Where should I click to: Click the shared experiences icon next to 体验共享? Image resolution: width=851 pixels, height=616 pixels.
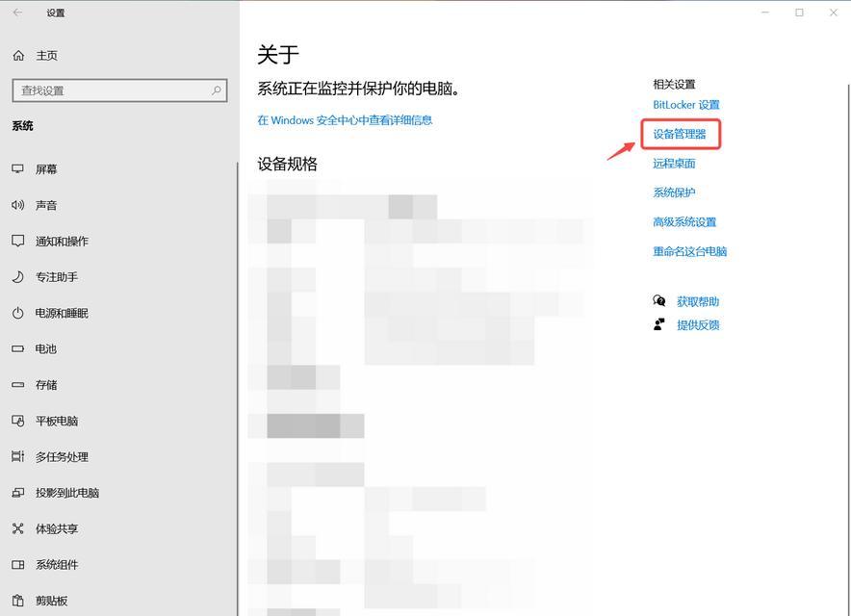coord(18,528)
